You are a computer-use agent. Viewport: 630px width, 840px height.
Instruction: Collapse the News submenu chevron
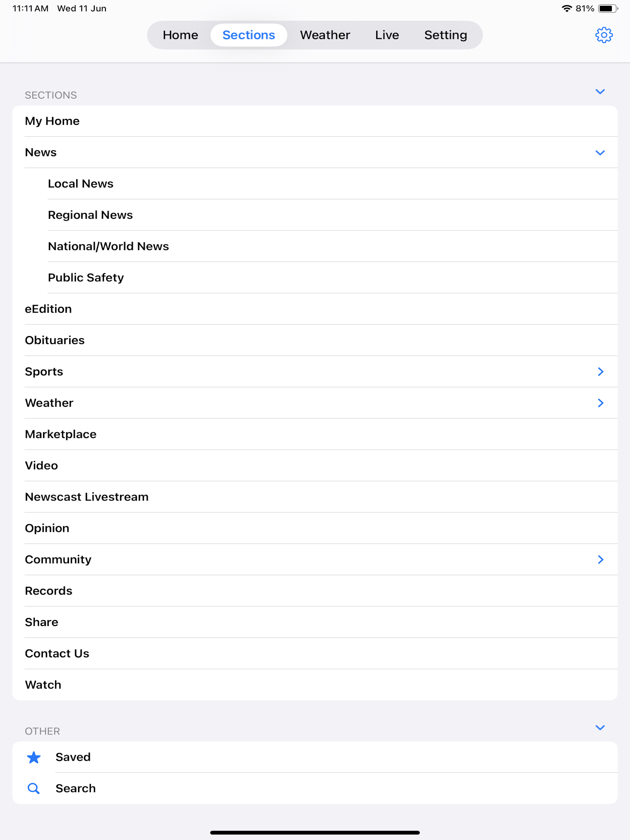[x=600, y=153]
